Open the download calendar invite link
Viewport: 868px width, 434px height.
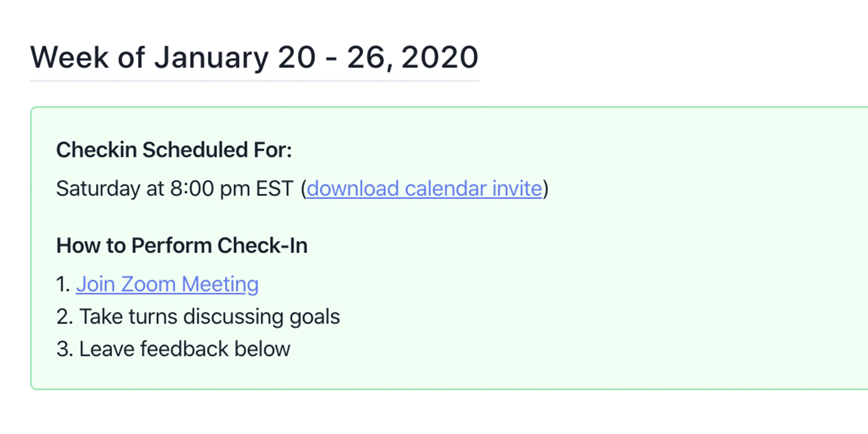(x=425, y=188)
